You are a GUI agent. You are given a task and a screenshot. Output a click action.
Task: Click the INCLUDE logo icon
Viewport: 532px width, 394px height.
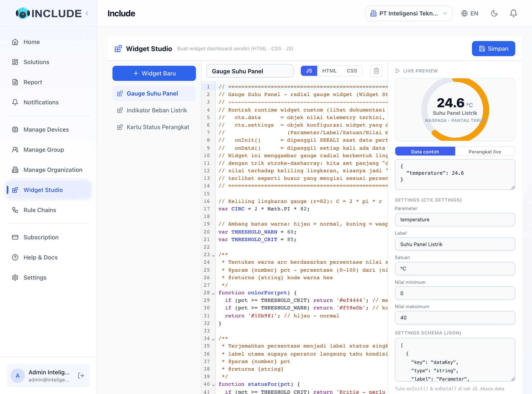(x=23, y=13)
